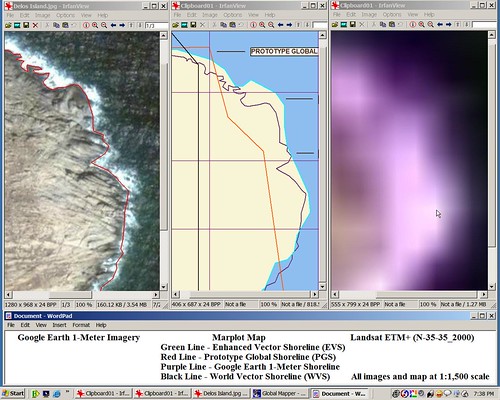Click Copy icon in Delos Island window
This screenshot has width=500, height=400.
pyautogui.click(x=56, y=25)
